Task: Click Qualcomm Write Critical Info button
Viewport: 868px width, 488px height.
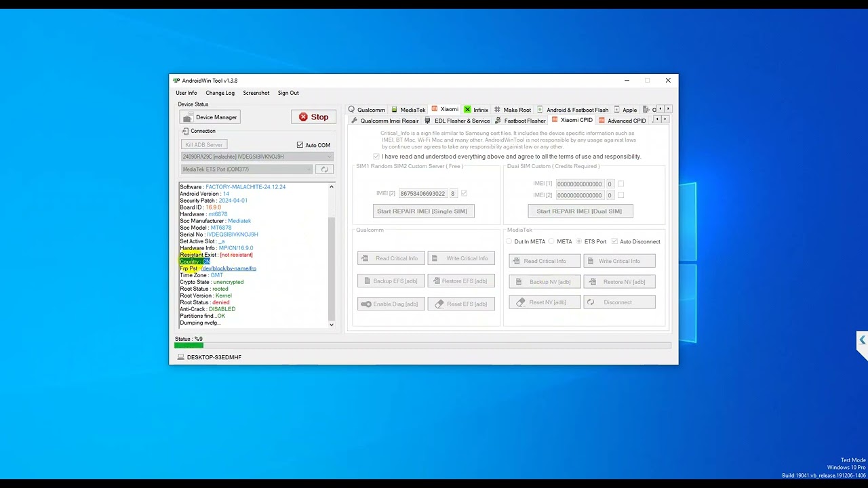Action: pos(461,258)
